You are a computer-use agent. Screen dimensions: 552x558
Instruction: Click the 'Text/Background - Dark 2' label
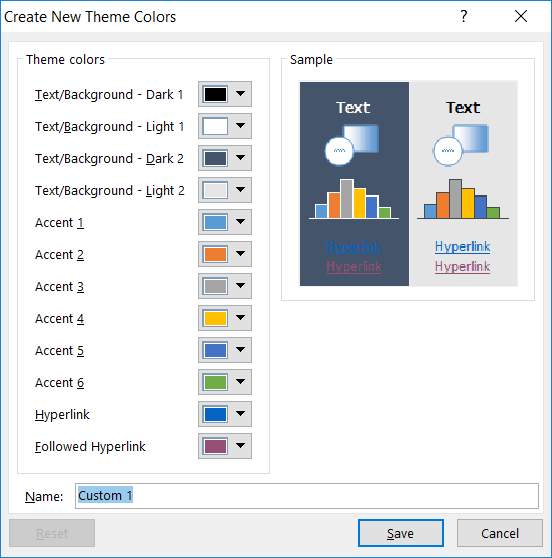109,159
